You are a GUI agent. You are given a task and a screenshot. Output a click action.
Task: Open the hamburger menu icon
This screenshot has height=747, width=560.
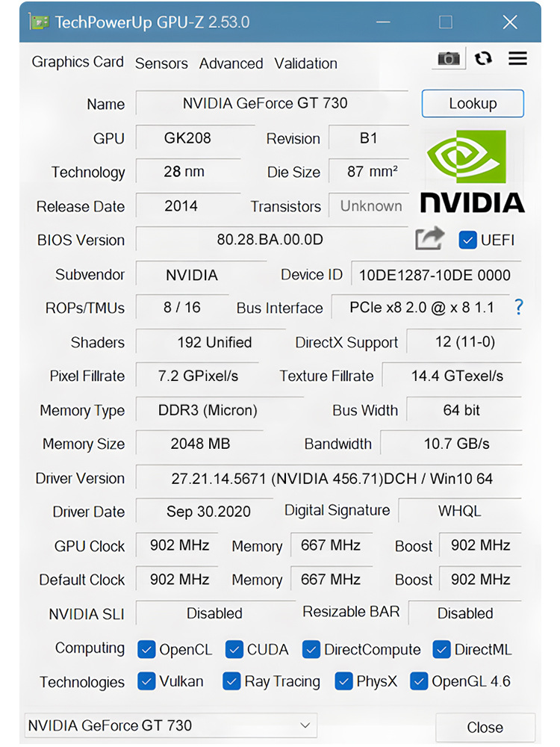tap(517, 58)
